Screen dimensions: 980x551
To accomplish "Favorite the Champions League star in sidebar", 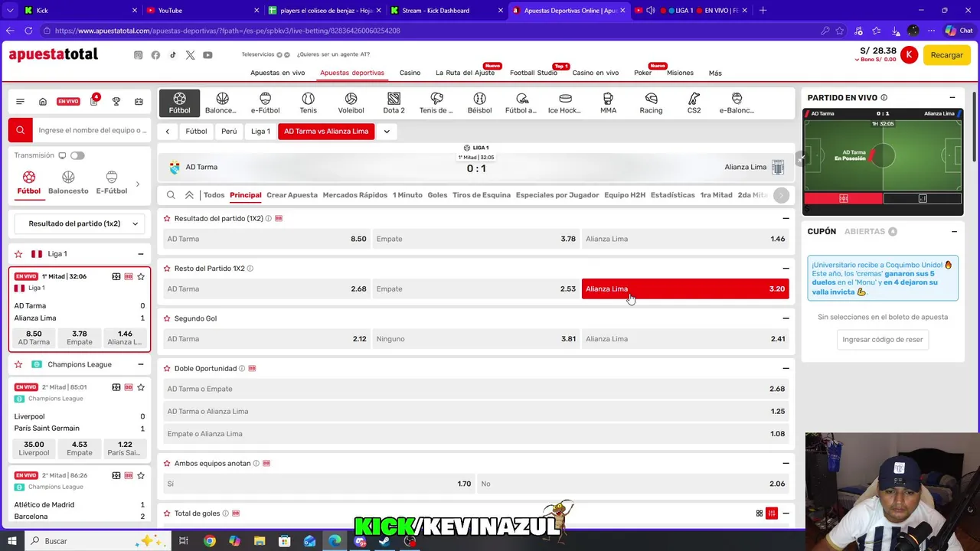I will point(18,364).
